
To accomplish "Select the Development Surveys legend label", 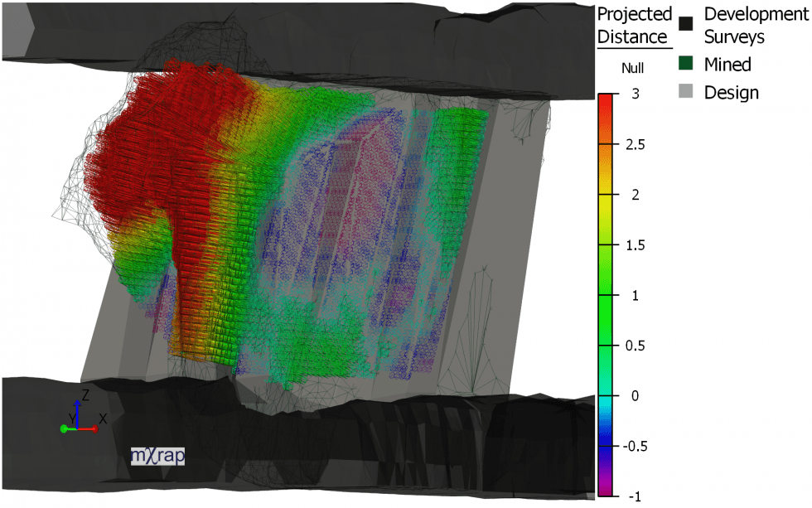I will click(746, 25).
